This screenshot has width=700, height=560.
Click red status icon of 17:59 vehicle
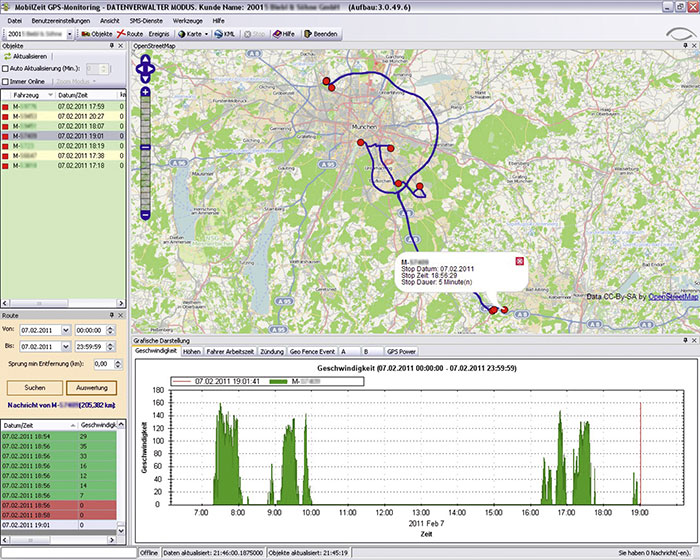(5, 107)
